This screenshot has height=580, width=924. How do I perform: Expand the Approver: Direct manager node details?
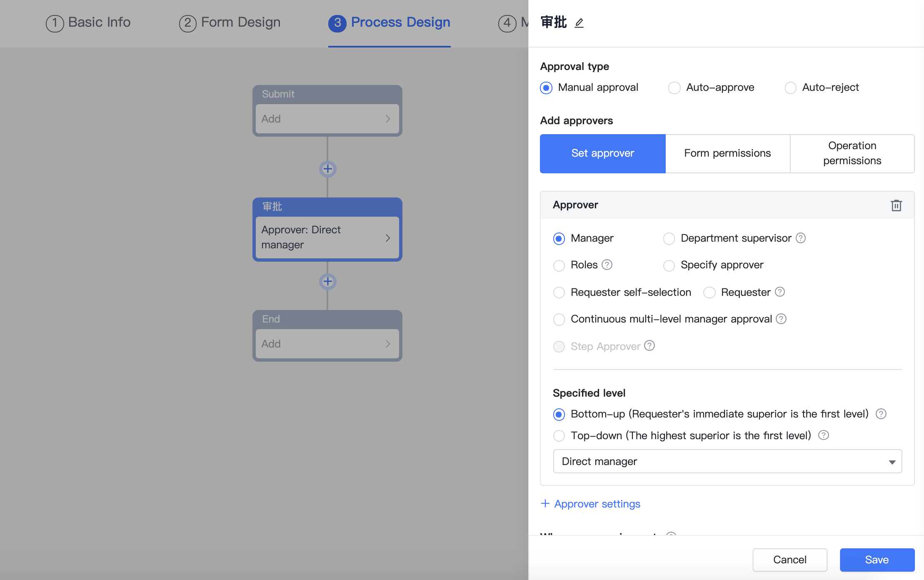pos(327,237)
